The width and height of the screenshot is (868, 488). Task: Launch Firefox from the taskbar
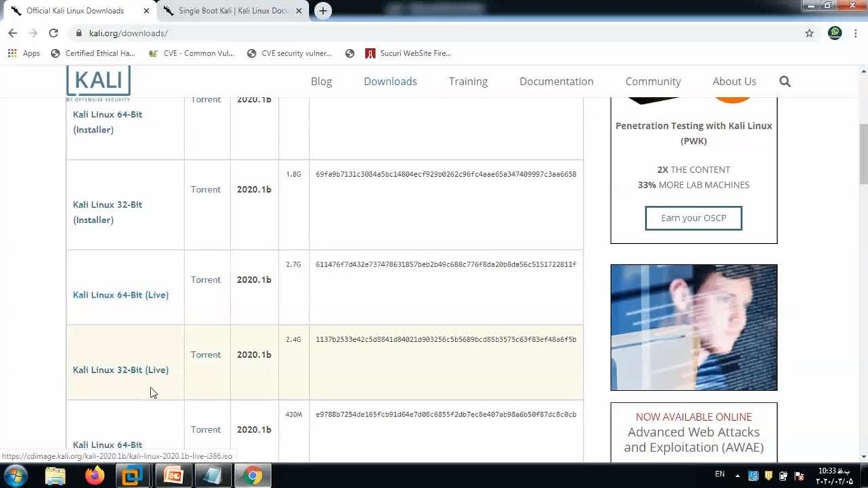94,476
